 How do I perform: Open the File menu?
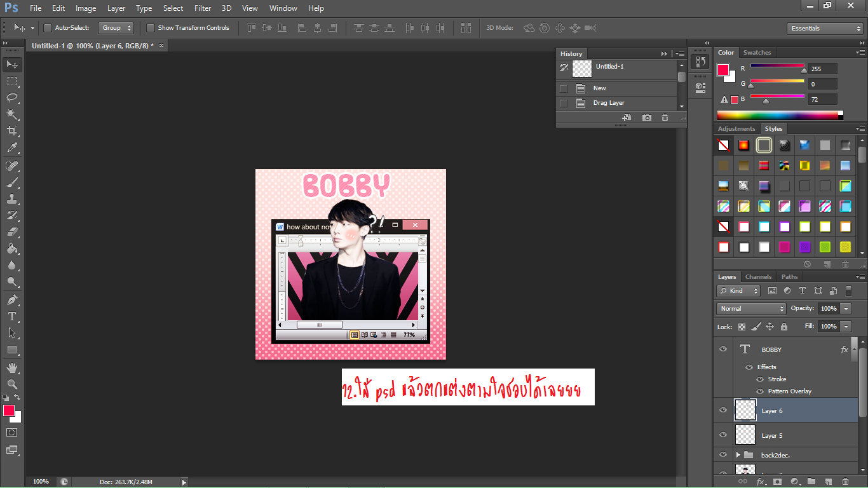click(36, 8)
